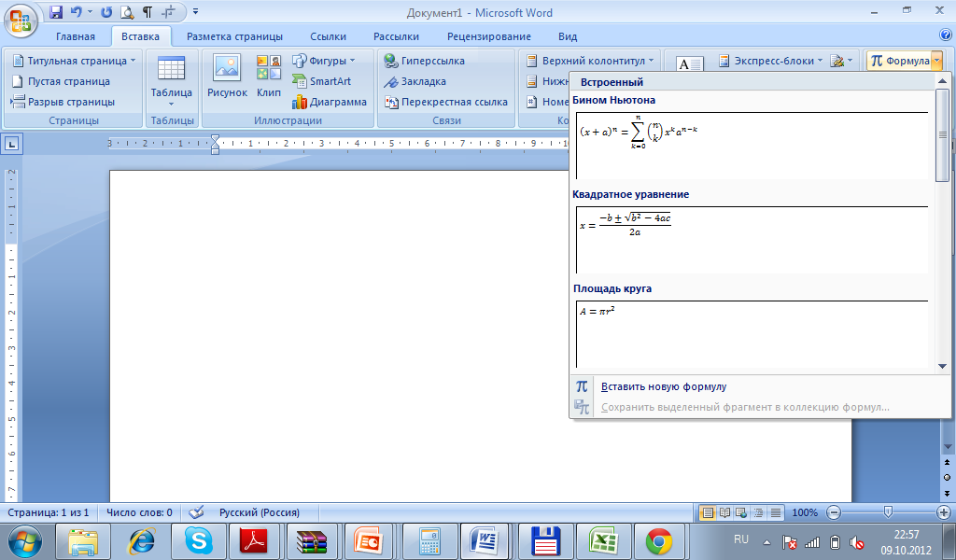Switch to the Ссылки tab
The height and width of the screenshot is (560, 956).
click(328, 36)
